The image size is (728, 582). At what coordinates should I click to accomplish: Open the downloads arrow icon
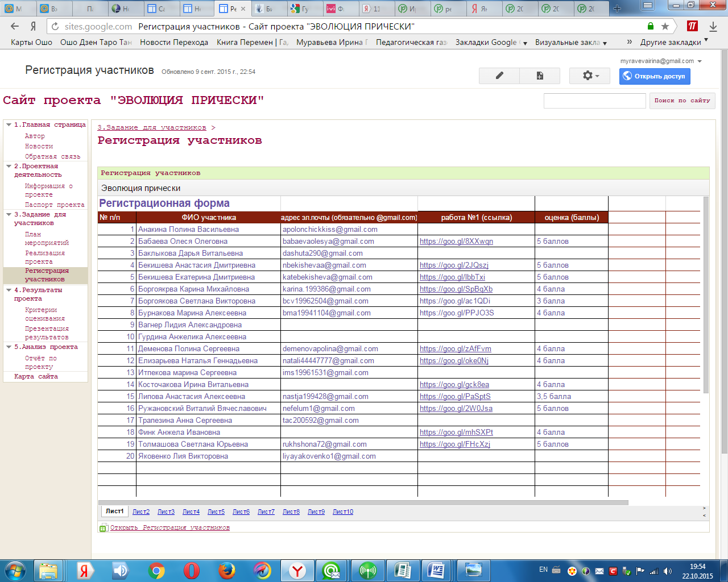pos(713,26)
